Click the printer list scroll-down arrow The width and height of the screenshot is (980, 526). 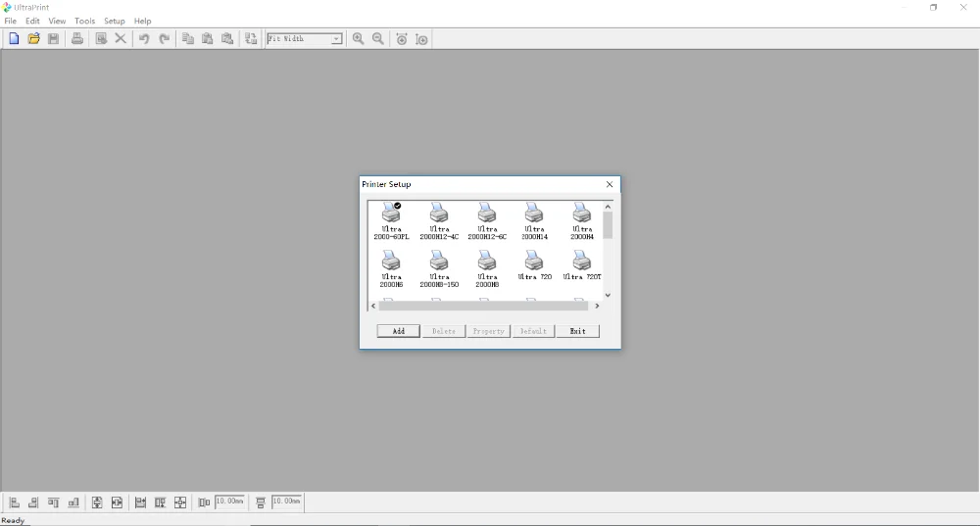click(608, 295)
